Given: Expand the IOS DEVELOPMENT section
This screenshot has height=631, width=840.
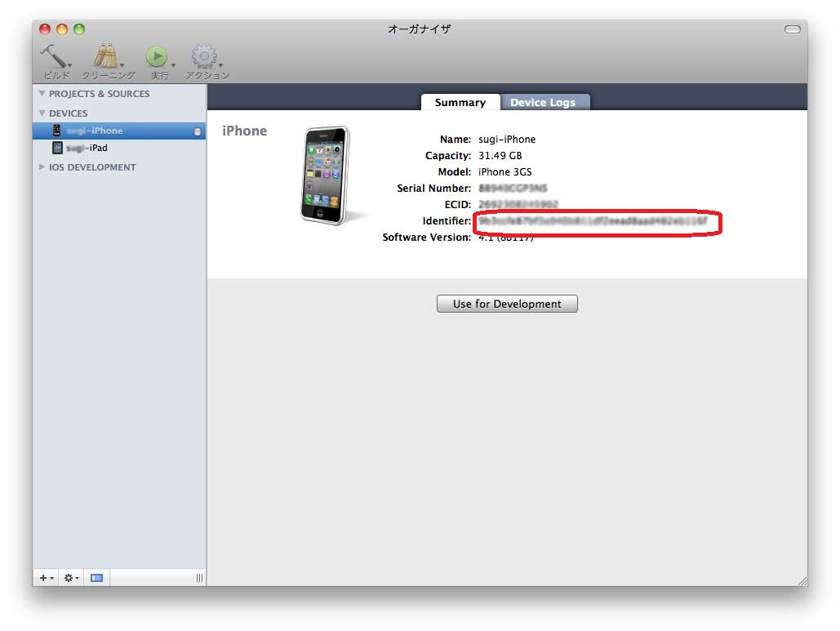Looking at the screenshot, I should point(42,167).
